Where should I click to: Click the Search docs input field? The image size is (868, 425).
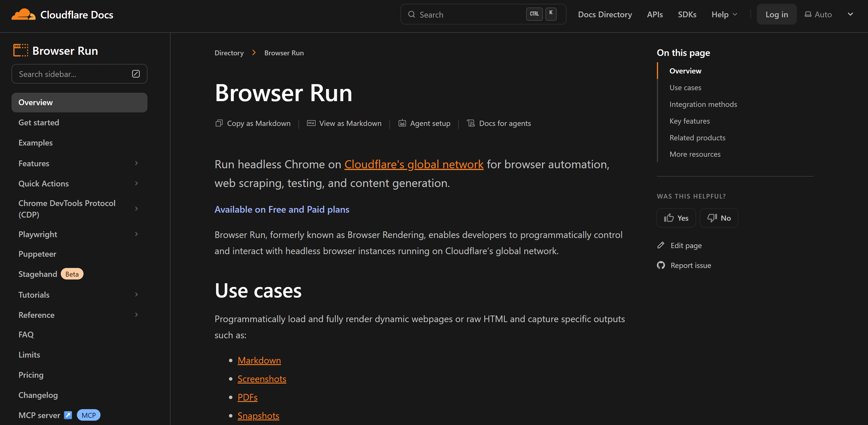[483, 14]
